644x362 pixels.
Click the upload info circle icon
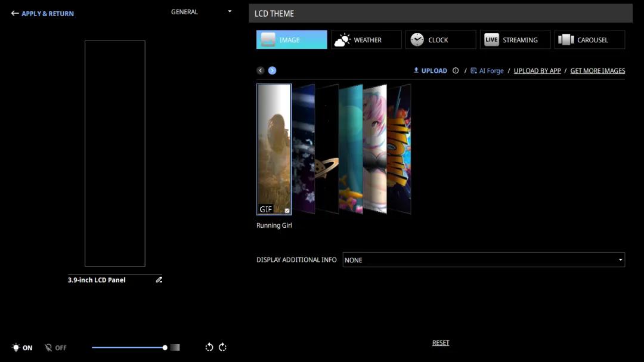click(456, 70)
